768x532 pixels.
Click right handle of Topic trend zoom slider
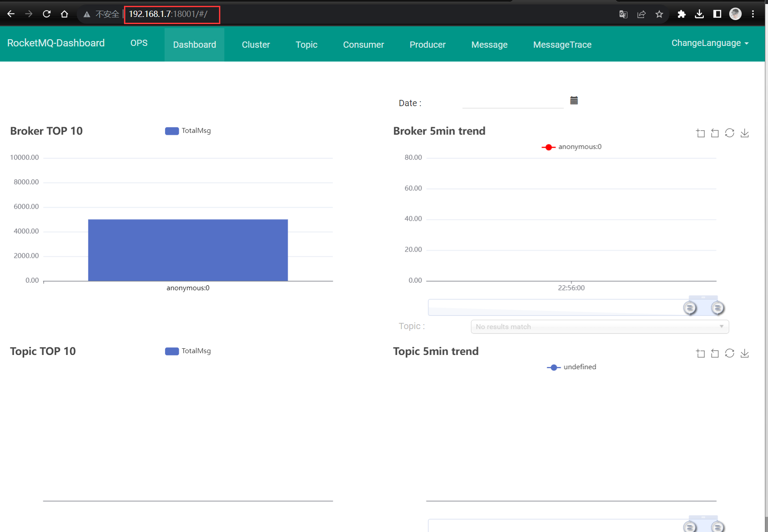tap(718, 527)
